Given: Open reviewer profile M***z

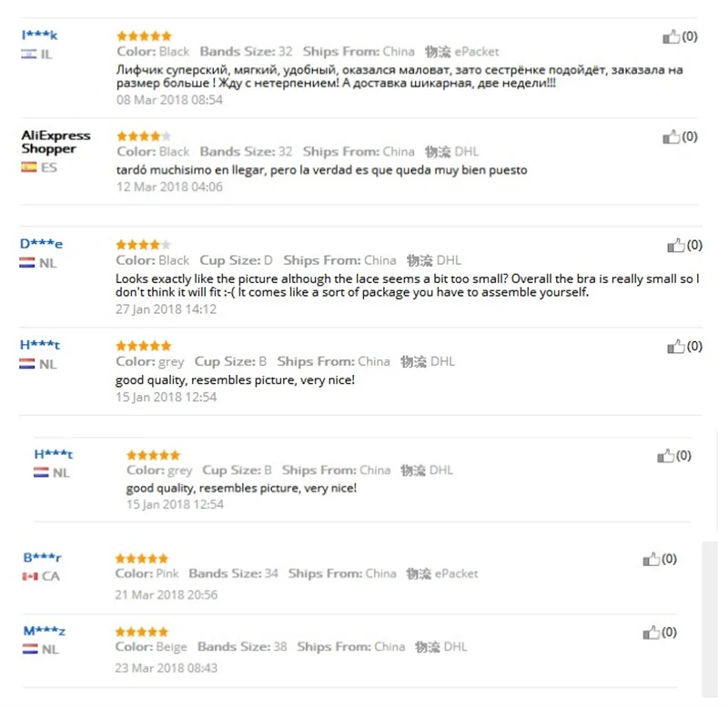Looking at the screenshot, I should coord(44,631).
